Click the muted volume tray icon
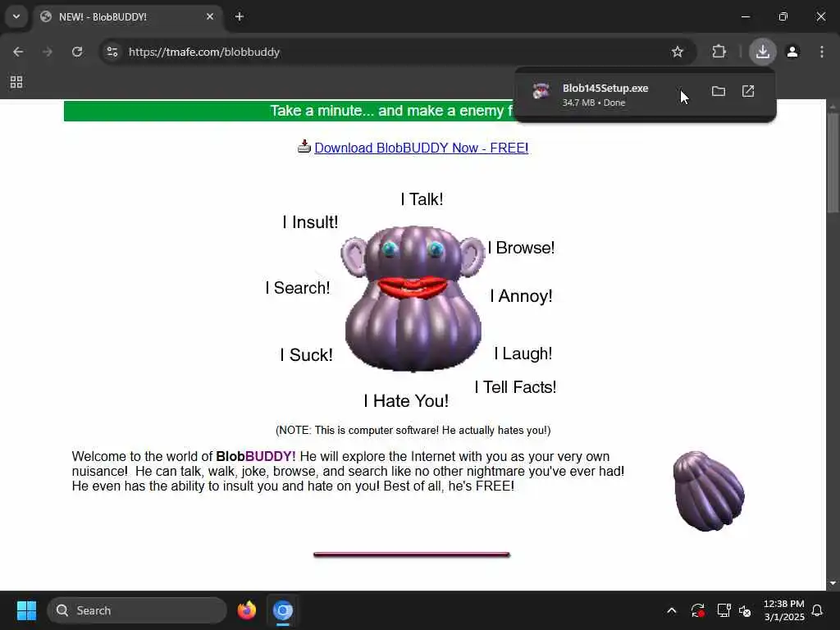The image size is (840, 630). (x=745, y=610)
